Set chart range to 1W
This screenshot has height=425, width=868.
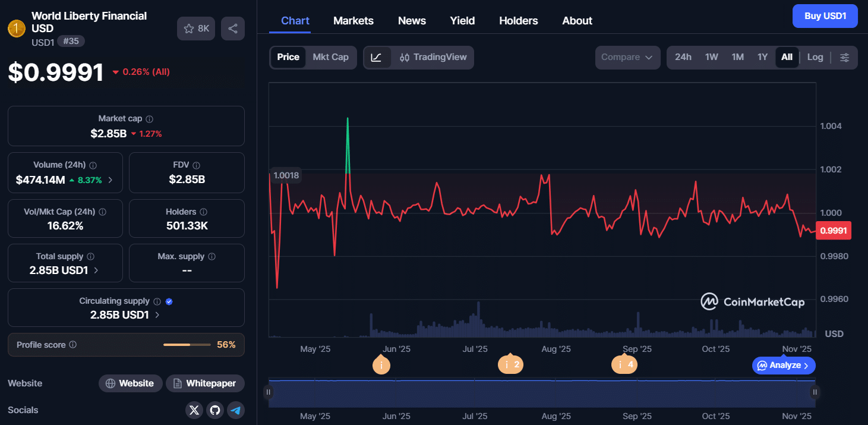(x=712, y=58)
